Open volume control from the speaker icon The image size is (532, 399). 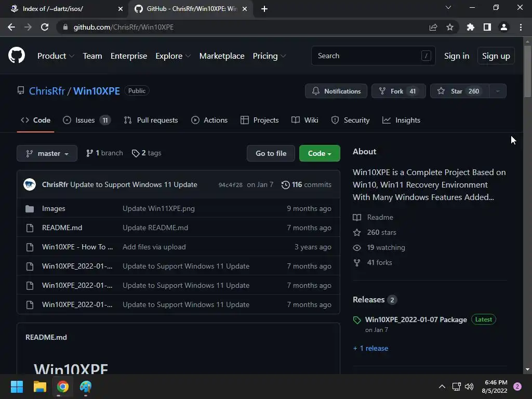[469, 387]
